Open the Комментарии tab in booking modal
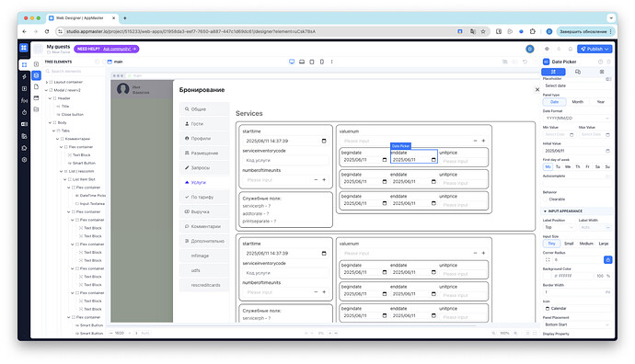635x364 pixels. click(204, 226)
